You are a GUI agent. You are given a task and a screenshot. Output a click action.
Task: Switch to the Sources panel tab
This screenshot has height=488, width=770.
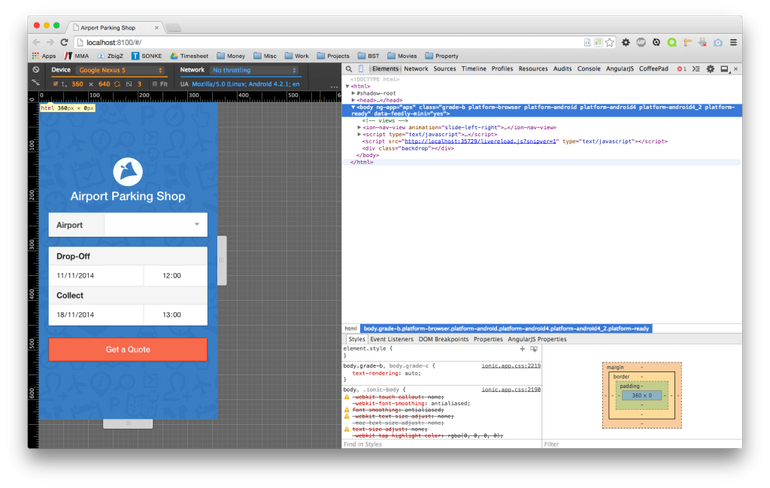click(444, 69)
